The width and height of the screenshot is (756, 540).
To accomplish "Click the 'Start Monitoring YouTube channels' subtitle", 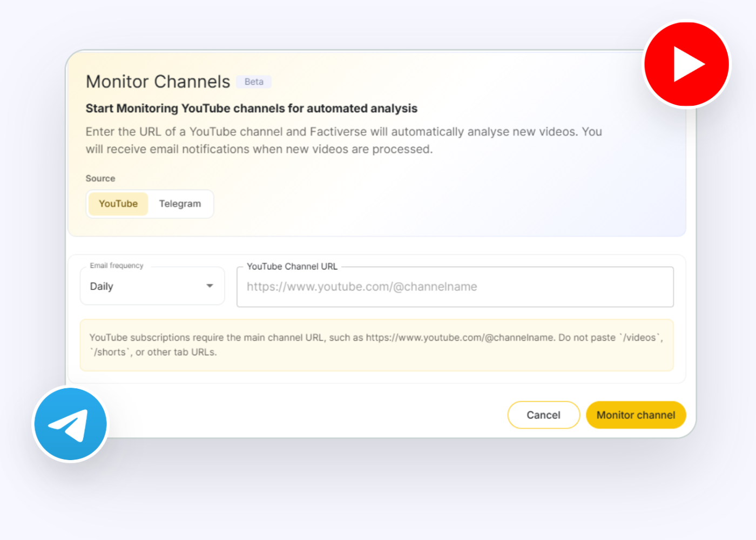I will pos(252,108).
